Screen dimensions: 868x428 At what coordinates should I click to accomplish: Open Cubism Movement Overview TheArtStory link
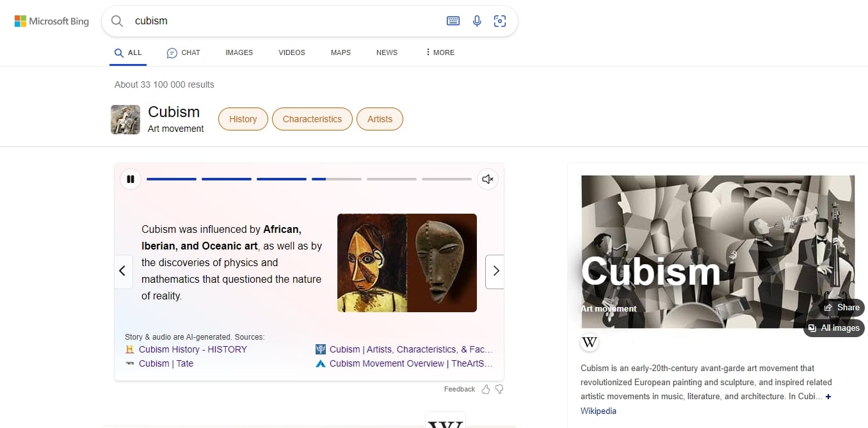point(411,363)
